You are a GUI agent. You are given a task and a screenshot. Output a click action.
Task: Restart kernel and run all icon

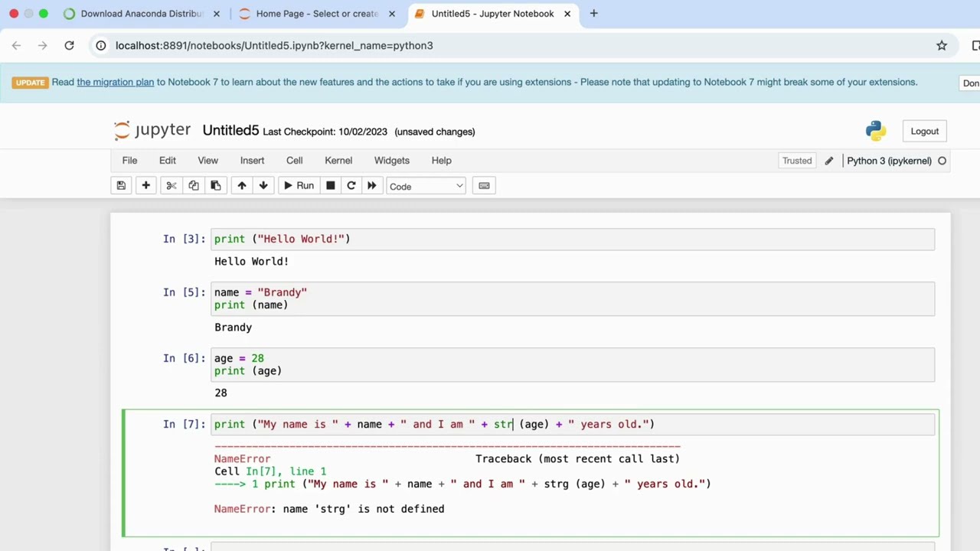372,185
